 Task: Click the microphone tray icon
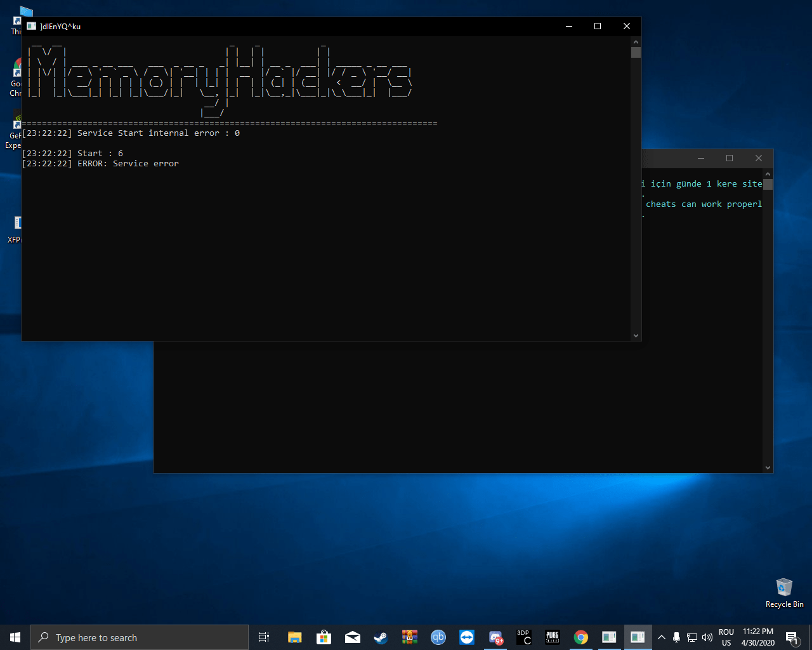(x=677, y=637)
